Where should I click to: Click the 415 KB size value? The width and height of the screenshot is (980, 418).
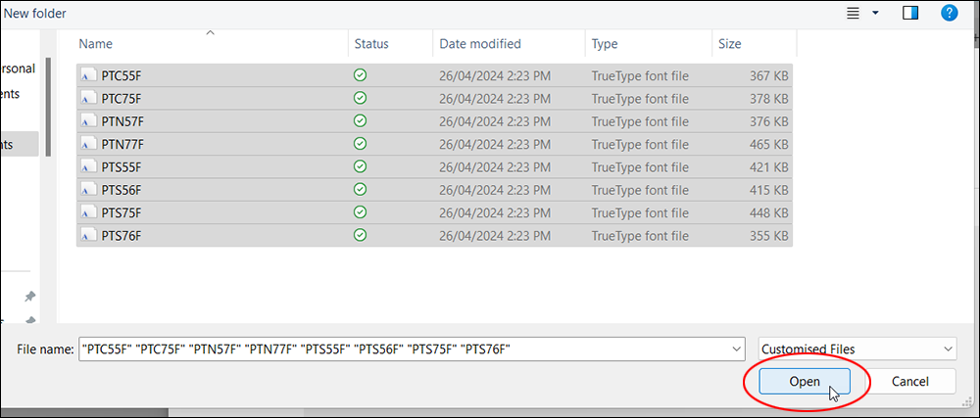(768, 190)
